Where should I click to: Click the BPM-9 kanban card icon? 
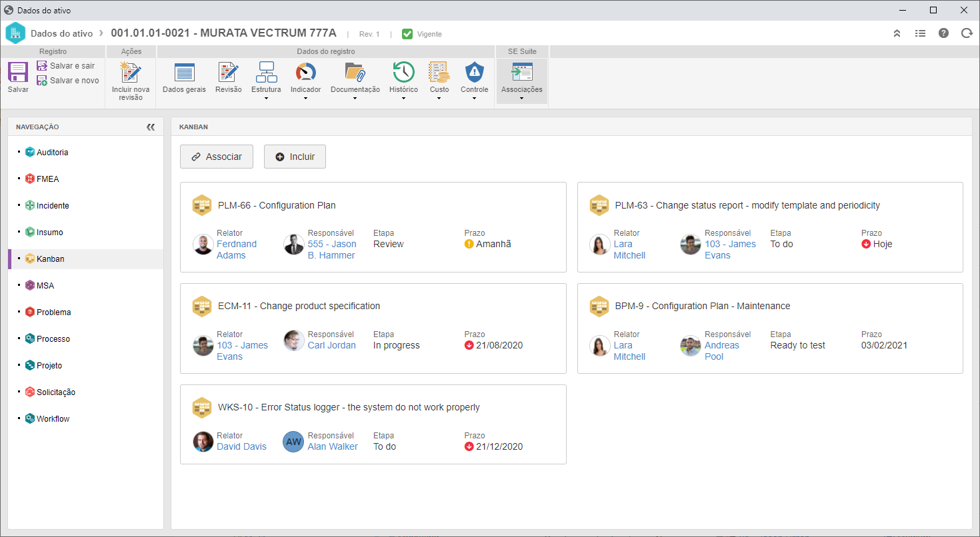(x=599, y=306)
